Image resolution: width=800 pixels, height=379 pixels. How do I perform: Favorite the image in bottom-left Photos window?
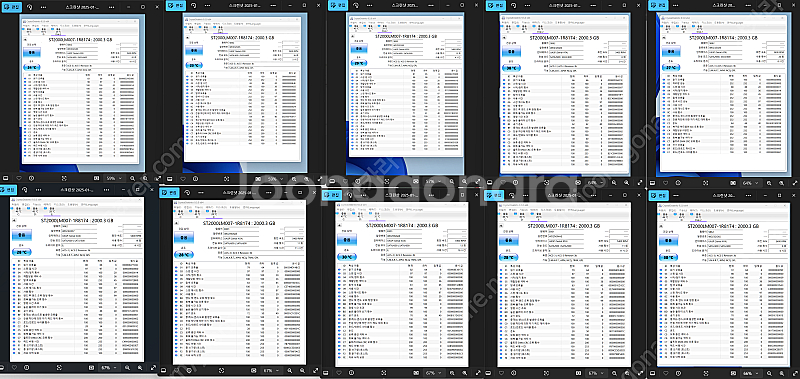coord(14,367)
